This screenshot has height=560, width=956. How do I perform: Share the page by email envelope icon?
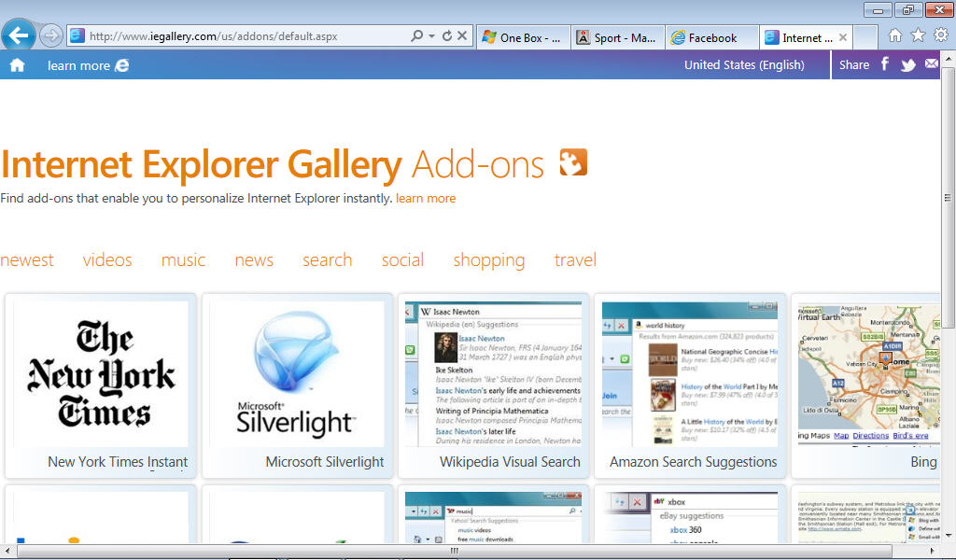pyautogui.click(x=932, y=64)
